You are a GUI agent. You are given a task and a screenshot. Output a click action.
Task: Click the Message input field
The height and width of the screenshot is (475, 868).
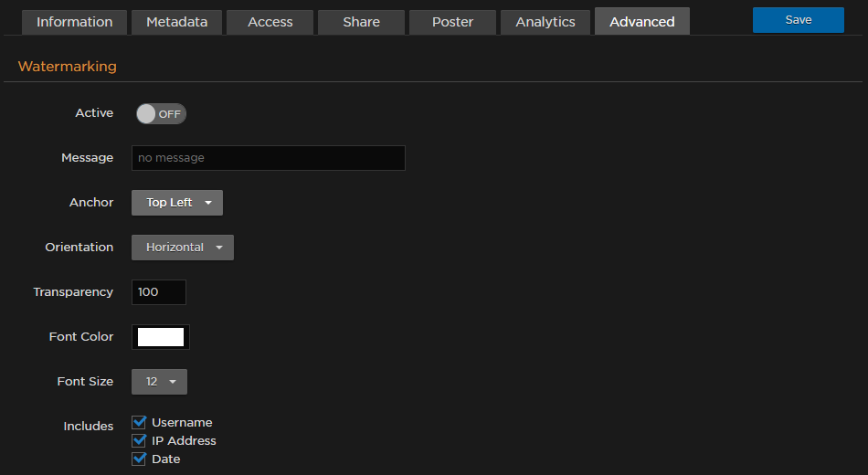tap(268, 158)
